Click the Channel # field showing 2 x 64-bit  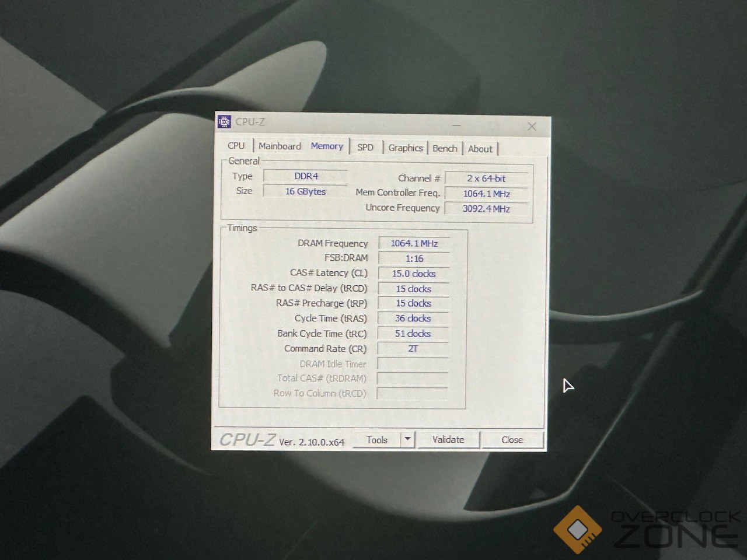486,178
